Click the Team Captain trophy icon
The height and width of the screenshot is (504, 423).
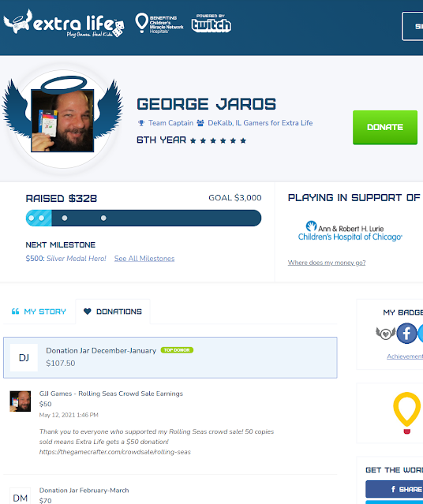141,123
